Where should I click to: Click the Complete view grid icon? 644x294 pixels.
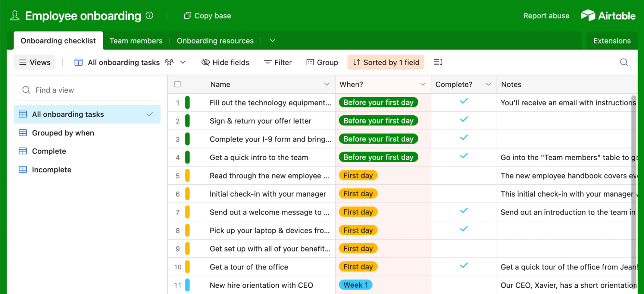(x=23, y=151)
